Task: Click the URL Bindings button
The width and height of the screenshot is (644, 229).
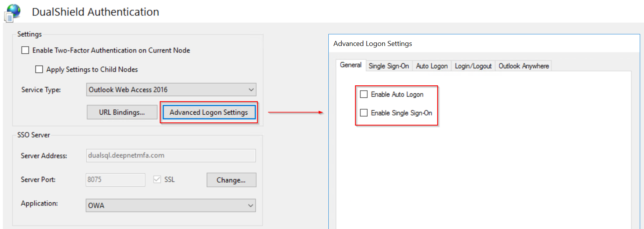Action: 122,112
